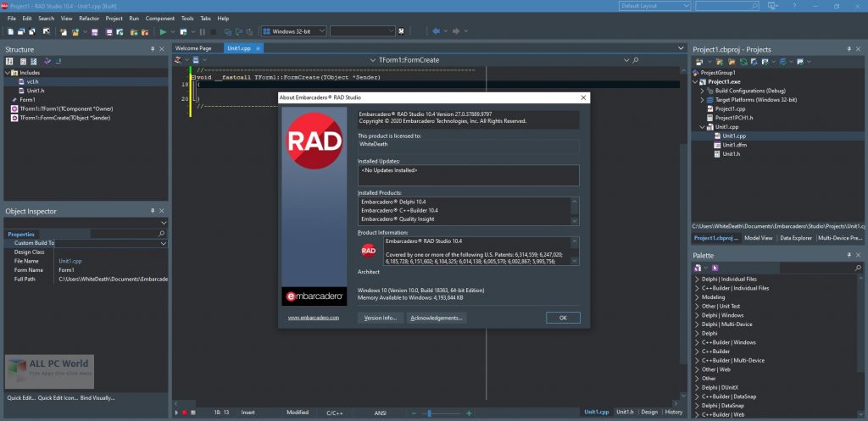The width and height of the screenshot is (868, 421).
Task: Click the search magnifier in Object Inspector
Action: (162, 234)
